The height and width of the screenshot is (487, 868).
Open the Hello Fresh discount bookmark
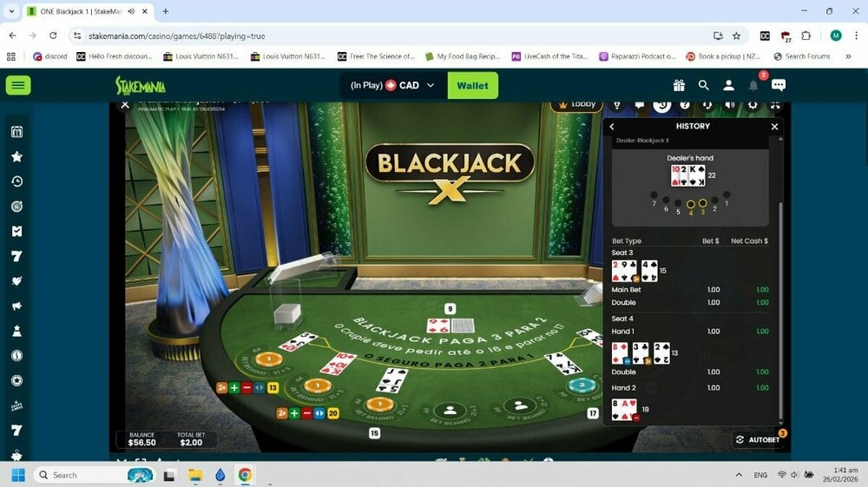click(113, 56)
